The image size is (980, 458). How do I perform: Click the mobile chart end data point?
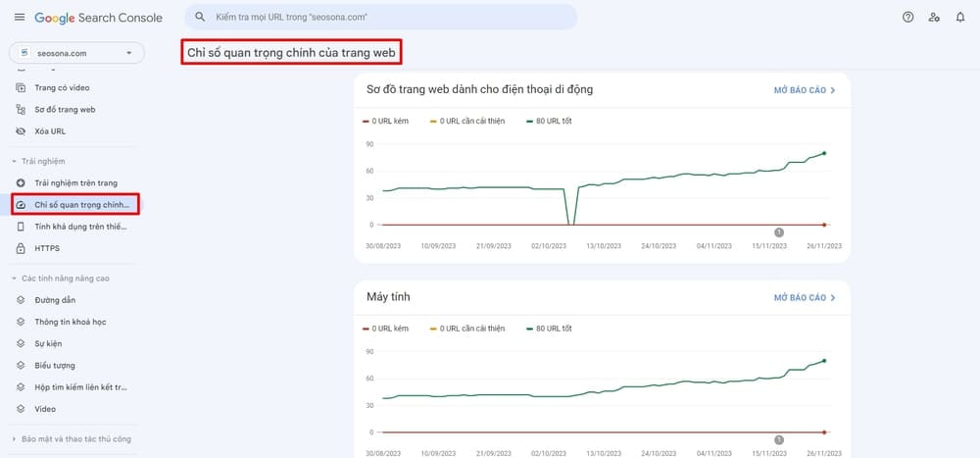click(824, 153)
